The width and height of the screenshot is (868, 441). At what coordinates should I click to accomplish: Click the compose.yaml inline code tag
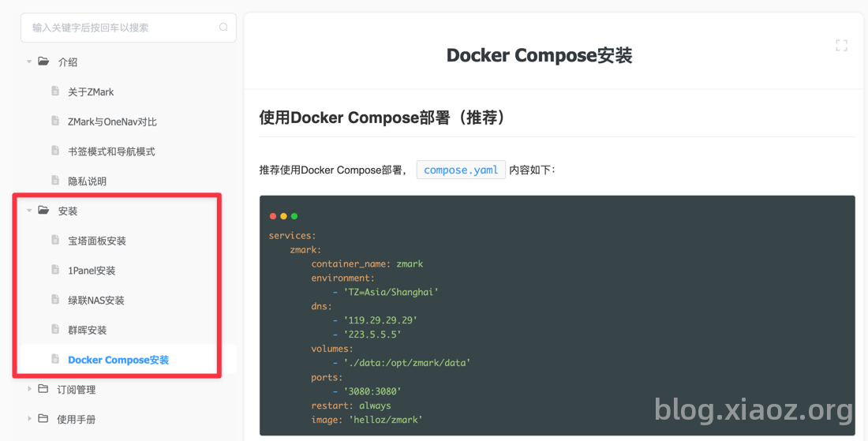(461, 170)
